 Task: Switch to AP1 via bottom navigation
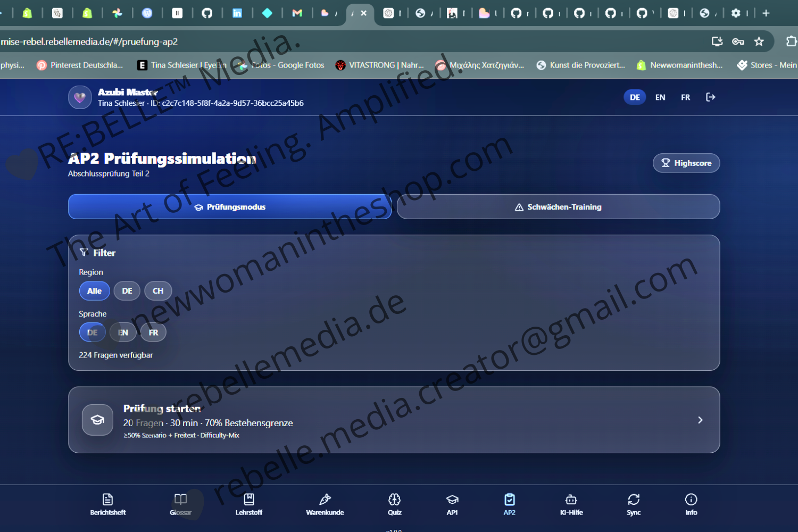pyautogui.click(x=452, y=504)
